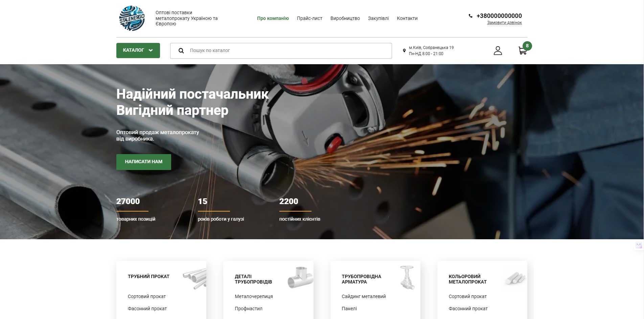Click the Stalenergo logo
The image size is (644, 319).
point(132,18)
